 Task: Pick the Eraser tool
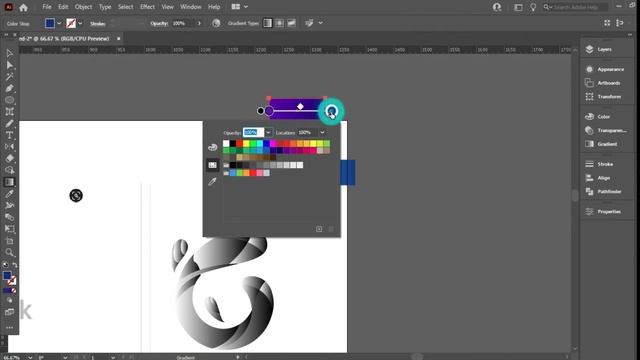point(9,158)
